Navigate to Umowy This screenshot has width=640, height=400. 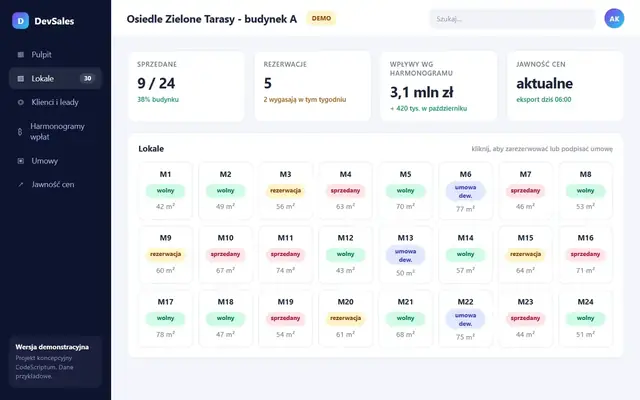(x=55, y=161)
